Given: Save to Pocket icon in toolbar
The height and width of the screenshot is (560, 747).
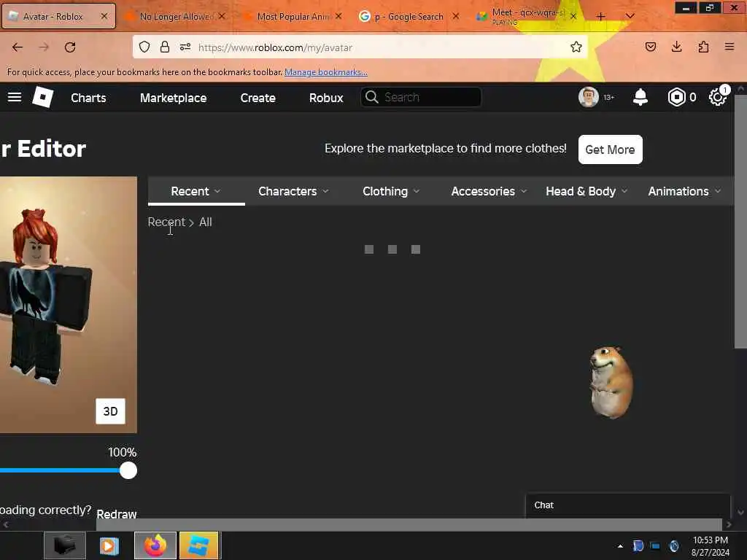Looking at the screenshot, I should coord(650,47).
